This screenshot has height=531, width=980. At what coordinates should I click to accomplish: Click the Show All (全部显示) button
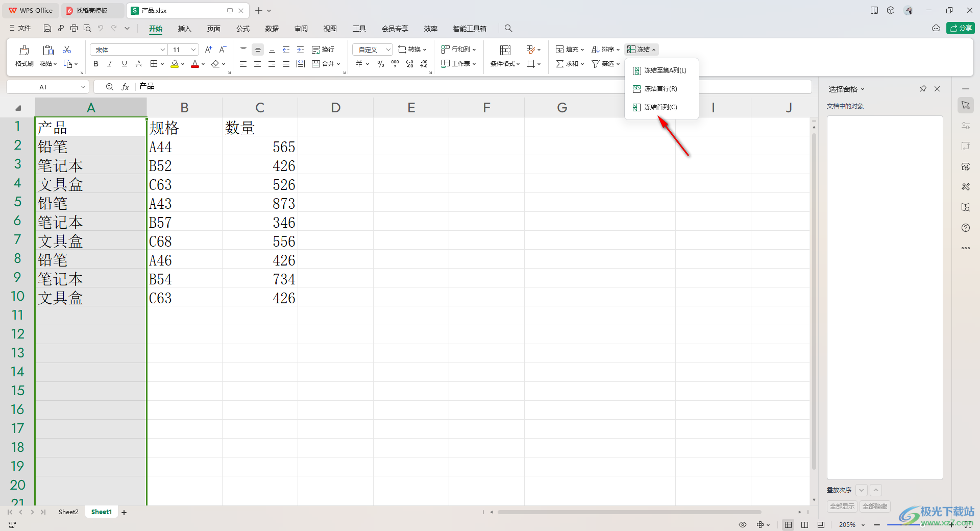point(842,506)
